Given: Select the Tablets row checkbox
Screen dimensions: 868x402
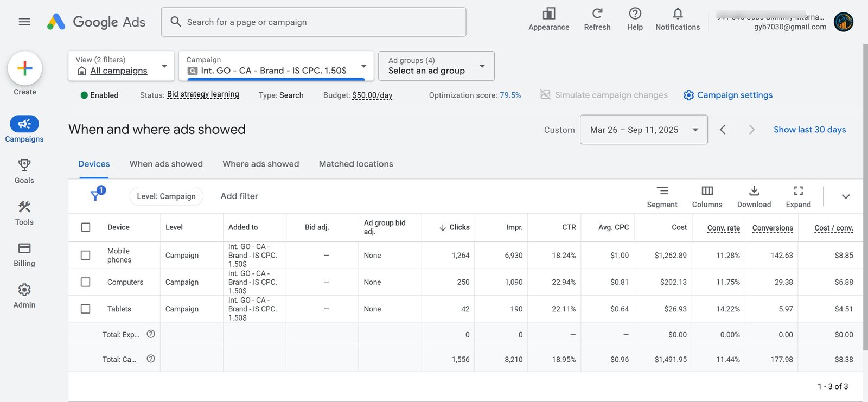Looking at the screenshot, I should coord(86,309).
